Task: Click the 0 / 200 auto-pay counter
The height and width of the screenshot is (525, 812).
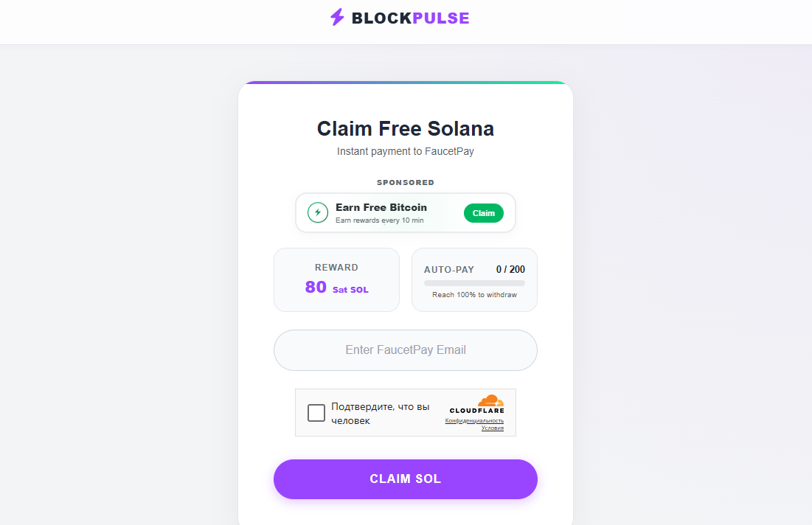Action: [x=510, y=270]
